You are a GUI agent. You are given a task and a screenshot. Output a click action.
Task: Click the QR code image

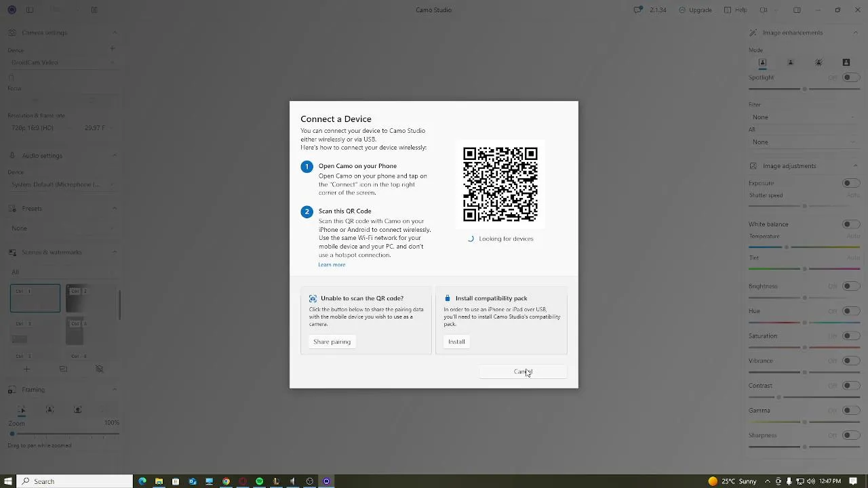pos(500,184)
